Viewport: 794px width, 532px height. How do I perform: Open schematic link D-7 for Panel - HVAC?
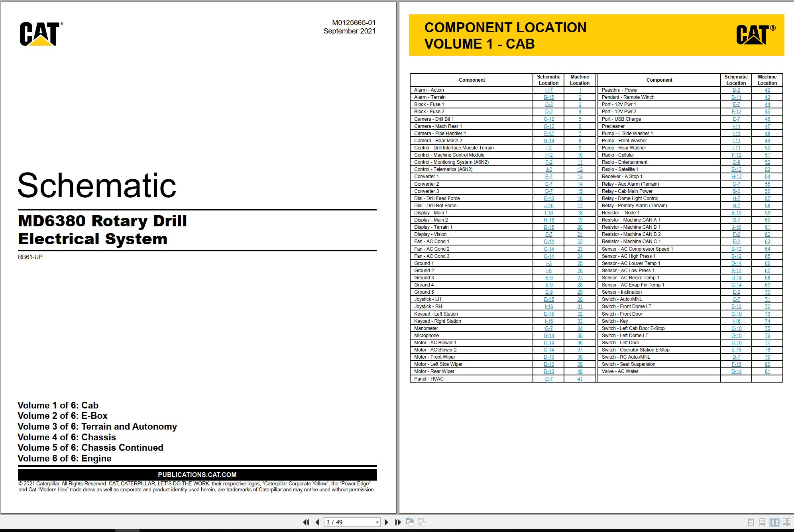coord(548,379)
